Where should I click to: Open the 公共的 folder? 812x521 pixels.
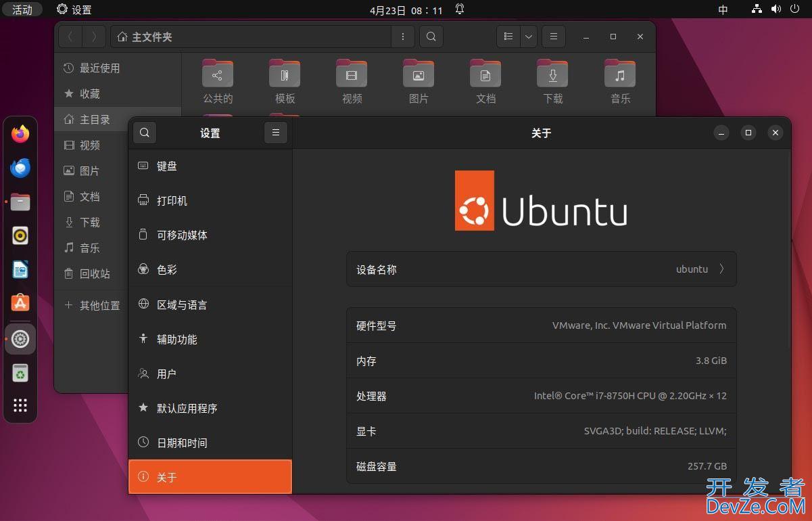(x=218, y=81)
